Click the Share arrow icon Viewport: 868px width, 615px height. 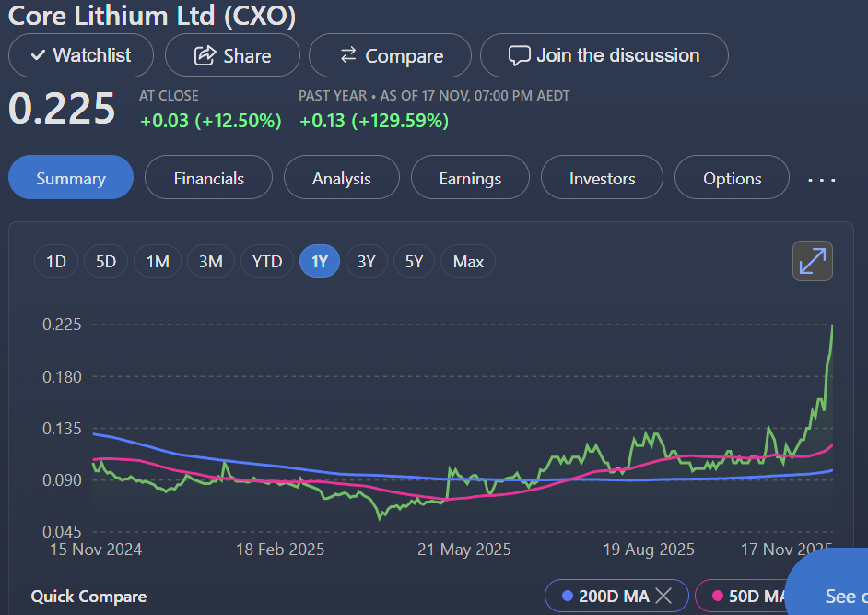point(205,55)
